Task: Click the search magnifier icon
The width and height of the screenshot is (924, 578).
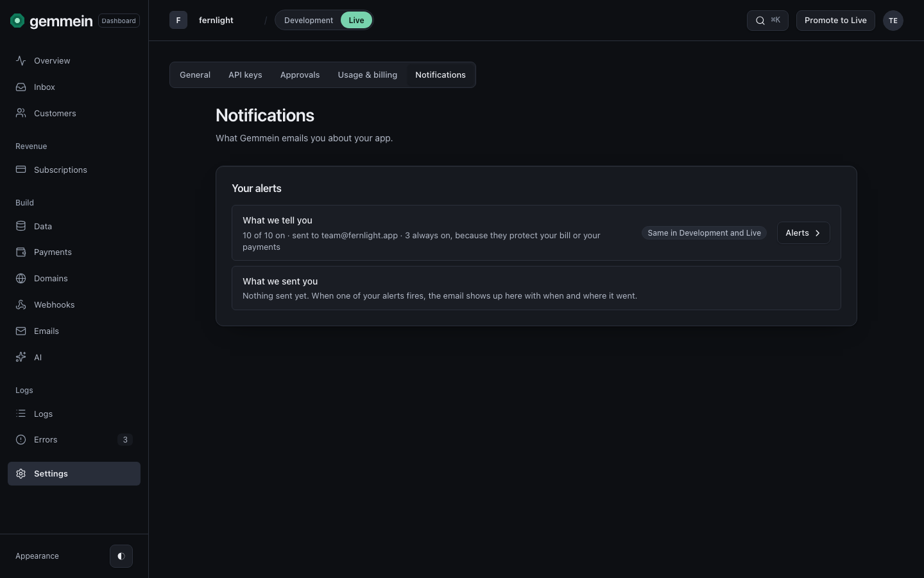Action: 760,21
